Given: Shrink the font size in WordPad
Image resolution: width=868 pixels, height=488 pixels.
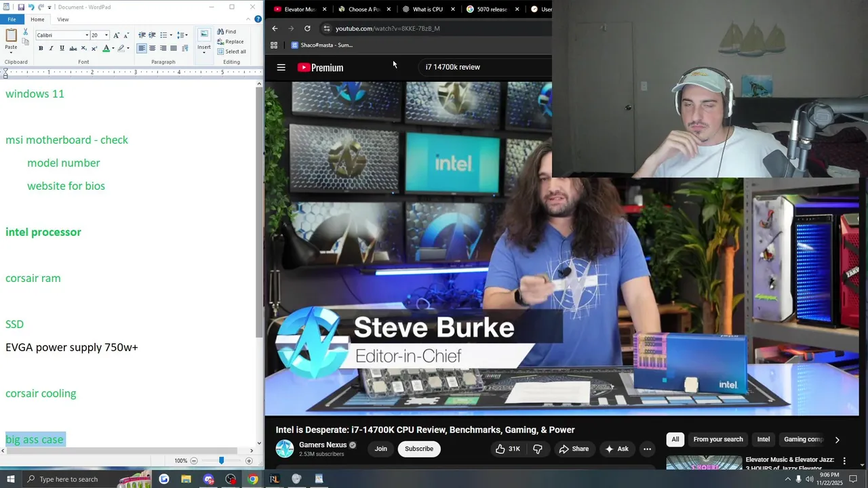Looking at the screenshot, I should [126, 35].
